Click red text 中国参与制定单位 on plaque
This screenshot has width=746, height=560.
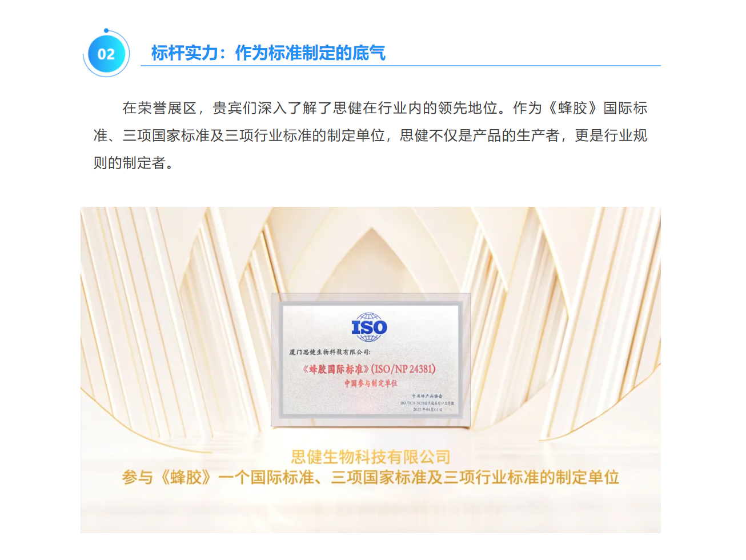[371, 383]
